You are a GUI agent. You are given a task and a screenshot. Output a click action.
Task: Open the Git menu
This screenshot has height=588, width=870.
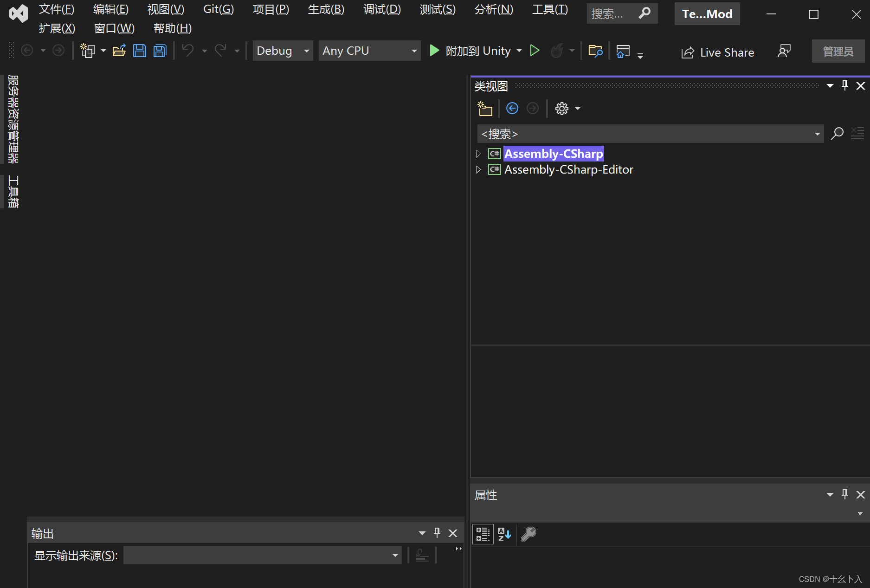point(218,9)
